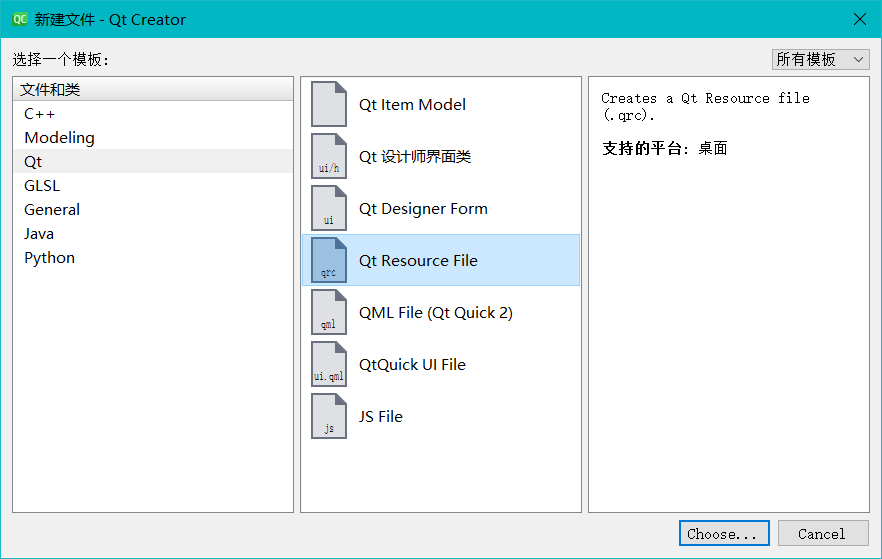Click the qrc icon of Qt Resource File
Screen dimensions: 882x559
329,260
